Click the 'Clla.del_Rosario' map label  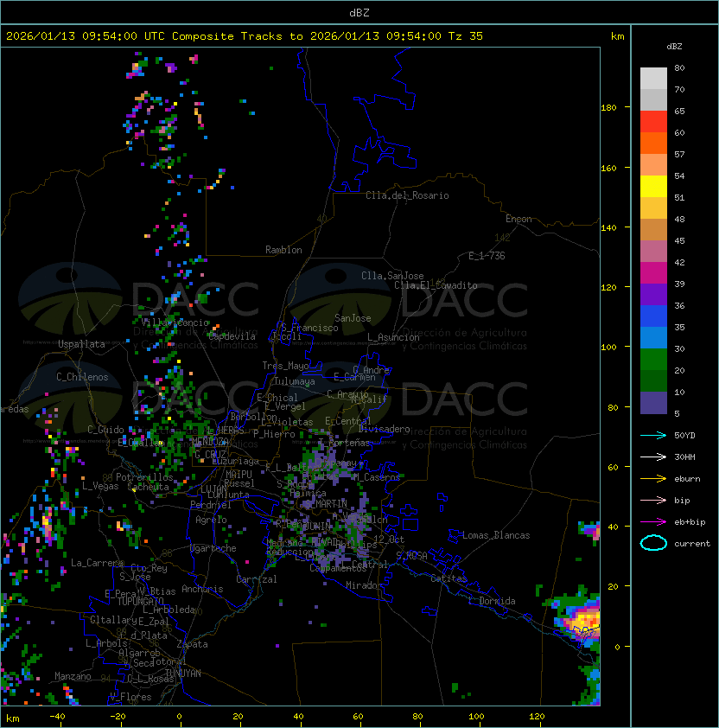click(407, 195)
